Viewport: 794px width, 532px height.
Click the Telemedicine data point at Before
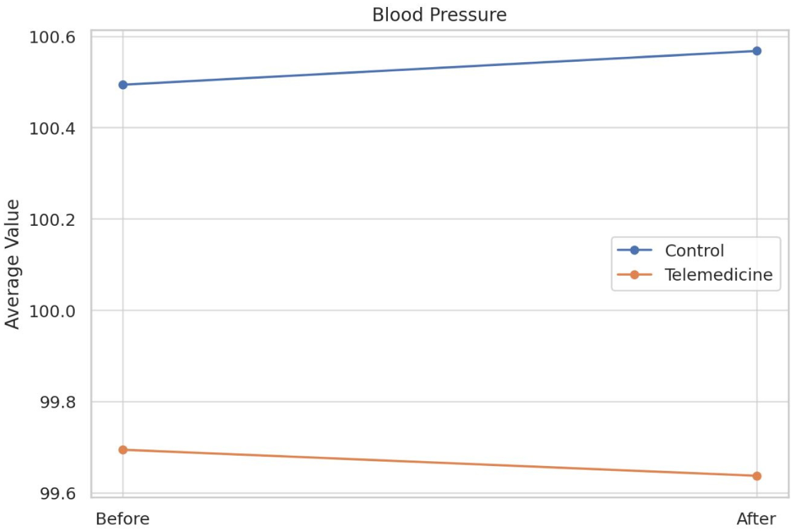point(123,450)
